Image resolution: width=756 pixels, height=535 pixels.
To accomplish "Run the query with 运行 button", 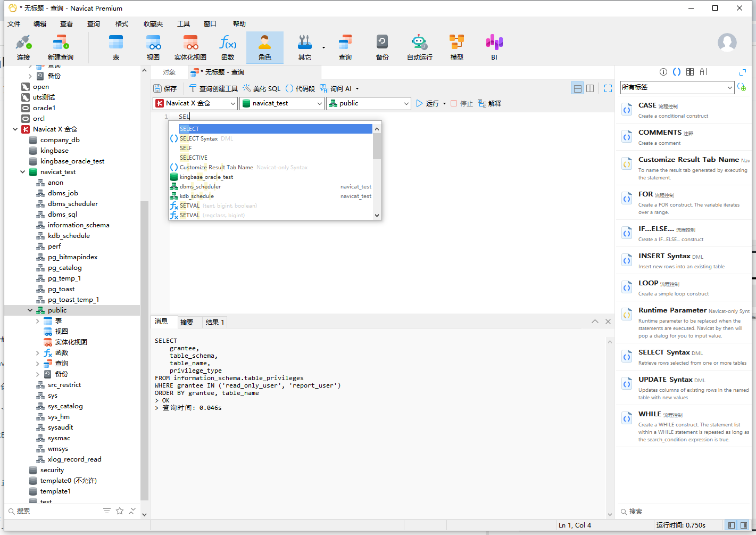I will (428, 103).
